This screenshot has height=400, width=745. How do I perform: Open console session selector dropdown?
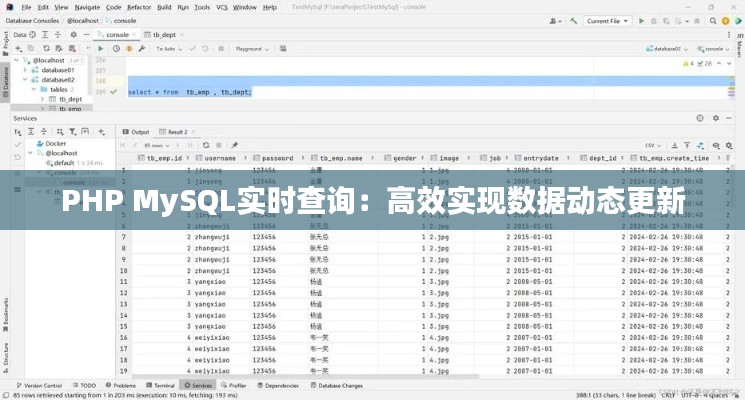713,48
